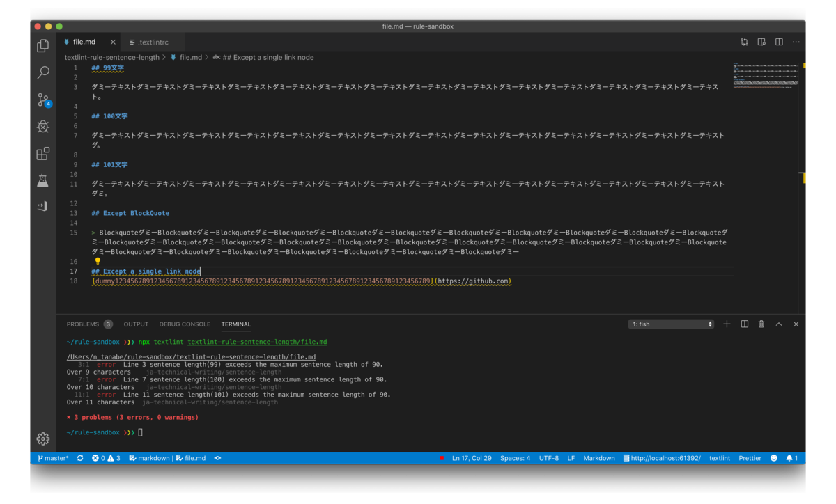Open the localhost:61392 link in status bar
The height and width of the screenshot is (504, 836).
662,458
